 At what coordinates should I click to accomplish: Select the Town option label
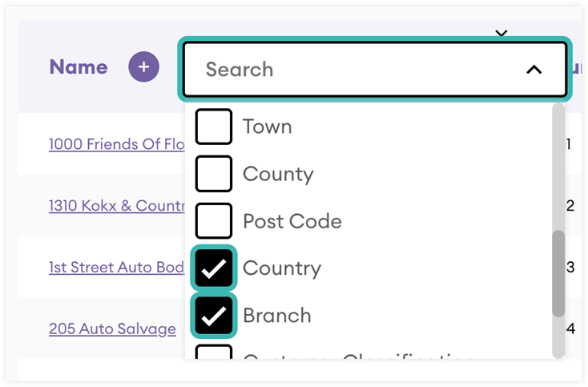[x=268, y=127]
